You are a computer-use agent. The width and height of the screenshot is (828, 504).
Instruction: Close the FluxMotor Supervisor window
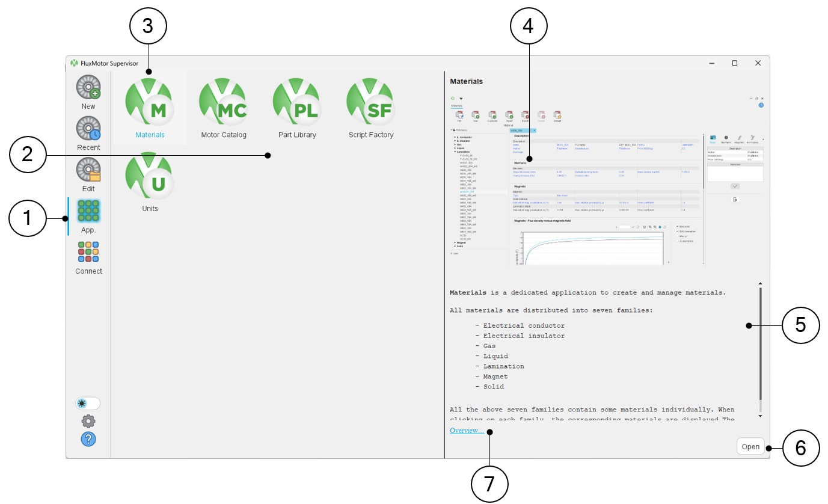point(758,63)
